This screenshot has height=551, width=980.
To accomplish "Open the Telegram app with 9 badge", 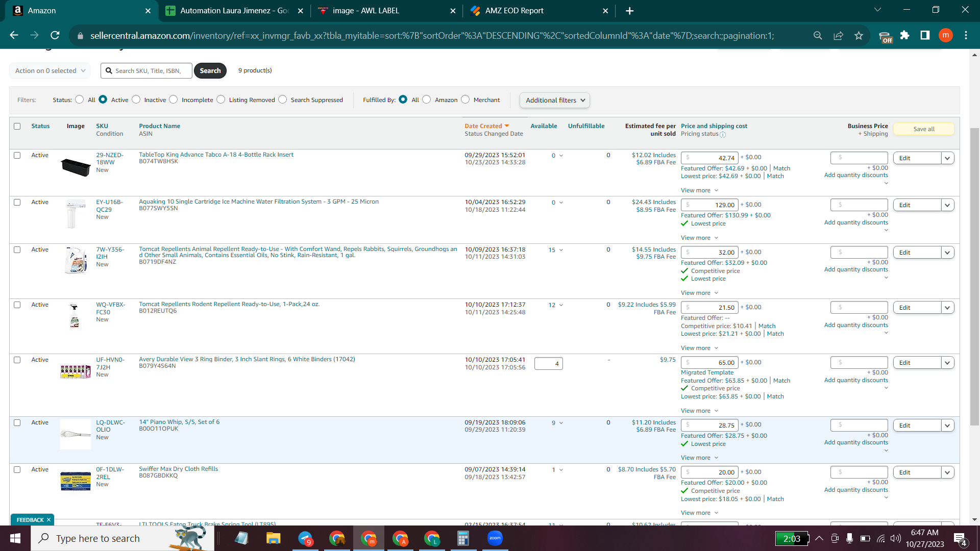I will point(305,538).
